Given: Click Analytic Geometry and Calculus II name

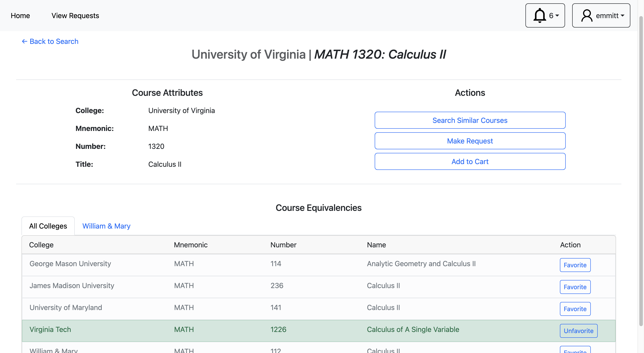Looking at the screenshot, I should [x=421, y=264].
